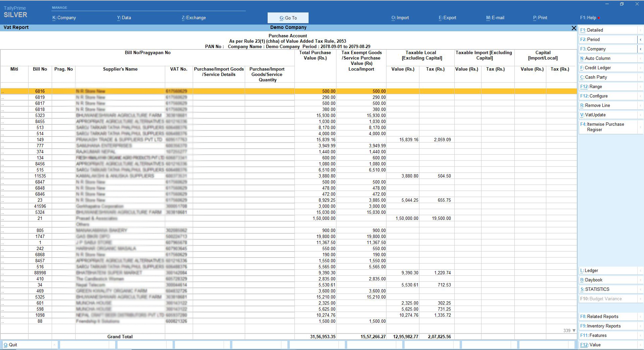644x350 pixels.
Task: Expand the chevron beside F2: Period
Action: (x=640, y=39)
